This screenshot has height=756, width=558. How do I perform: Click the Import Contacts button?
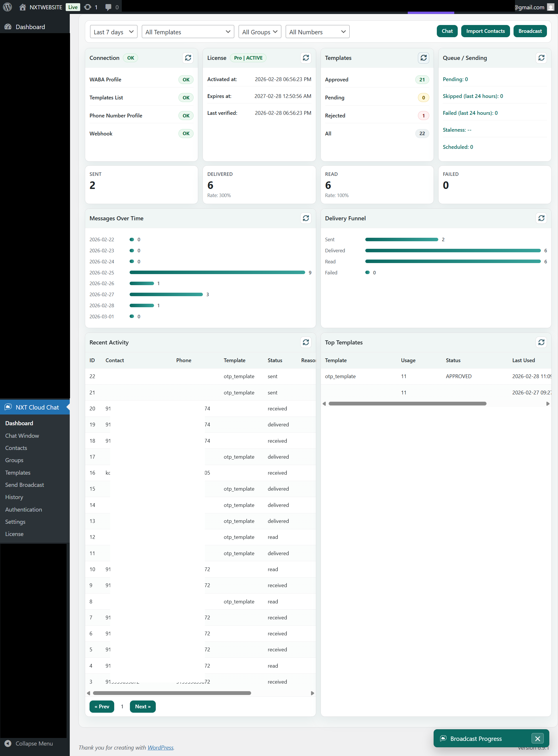(485, 31)
